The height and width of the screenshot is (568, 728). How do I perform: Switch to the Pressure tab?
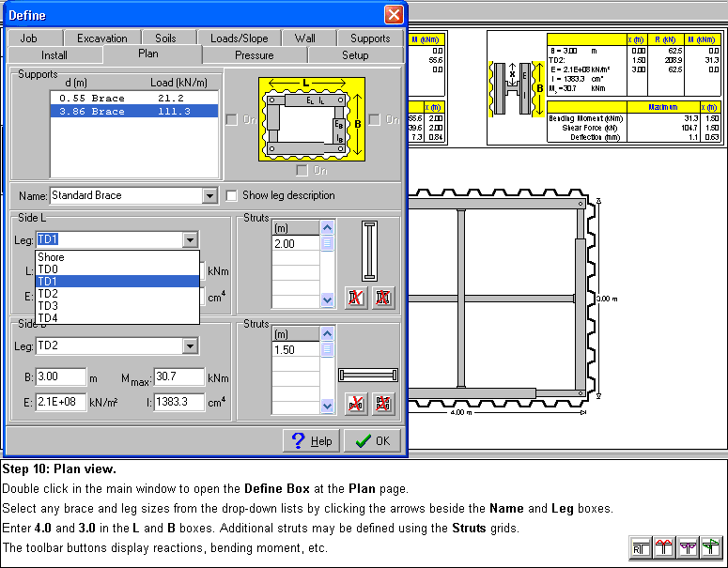coord(255,55)
